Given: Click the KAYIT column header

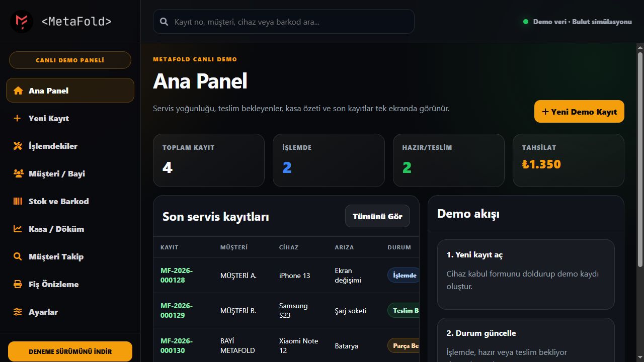Looking at the screenshot, I should point(170,247).
